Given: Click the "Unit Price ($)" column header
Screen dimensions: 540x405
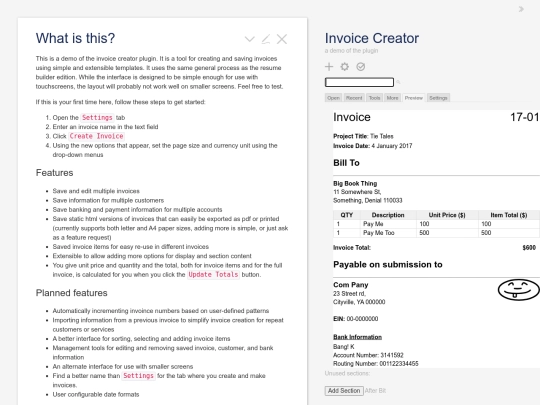Looking at the screenshot, I should (447, 215).
